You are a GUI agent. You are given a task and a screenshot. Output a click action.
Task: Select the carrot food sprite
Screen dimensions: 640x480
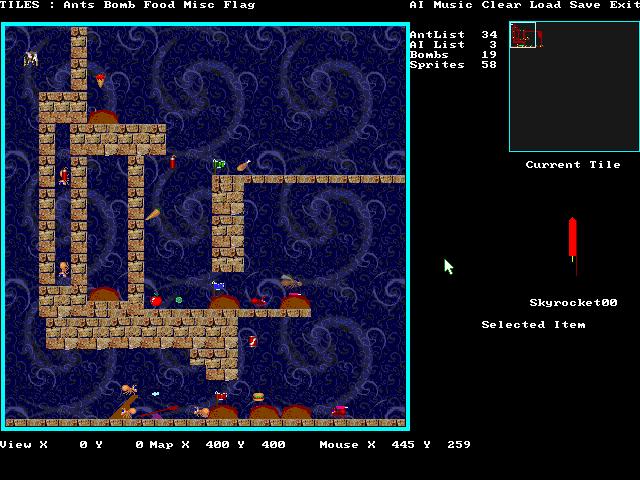[153, 214]
